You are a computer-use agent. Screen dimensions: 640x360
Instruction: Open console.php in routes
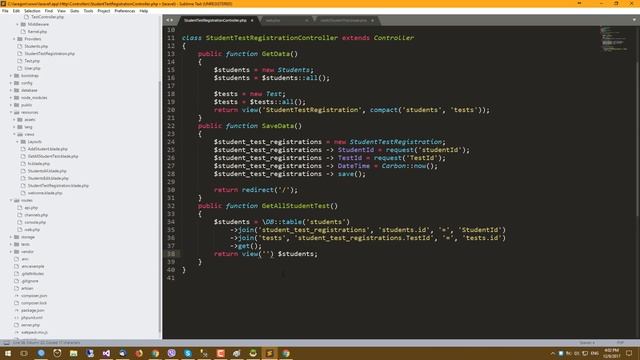[35, 222]
